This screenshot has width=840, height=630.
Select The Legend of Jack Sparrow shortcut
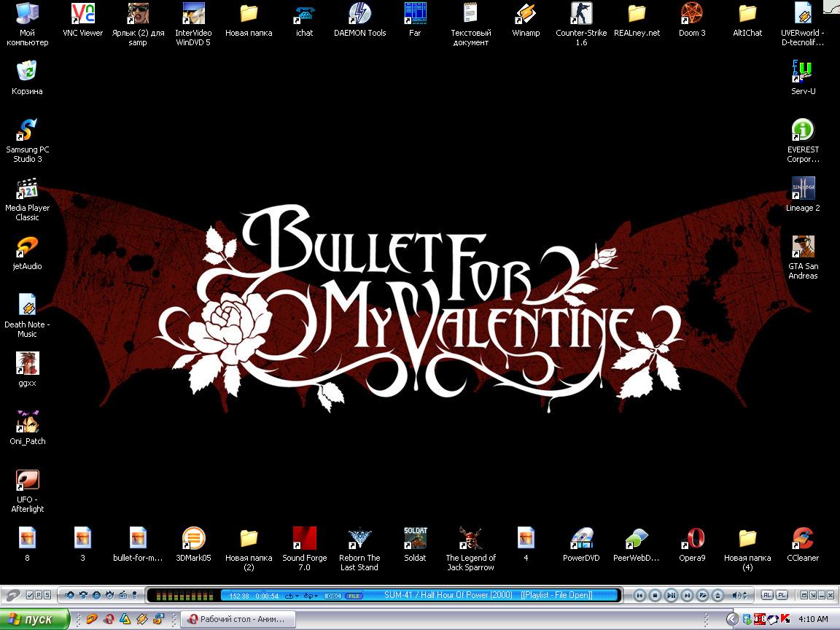471,549
